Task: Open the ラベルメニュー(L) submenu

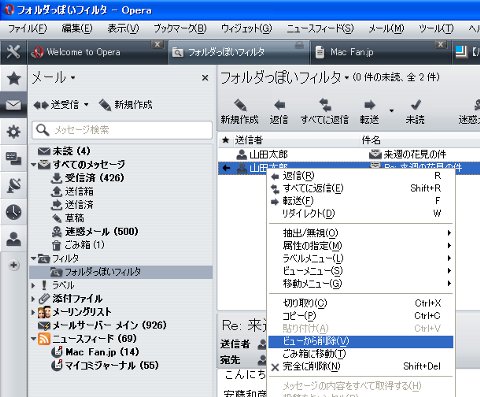Action: point(361,258)
